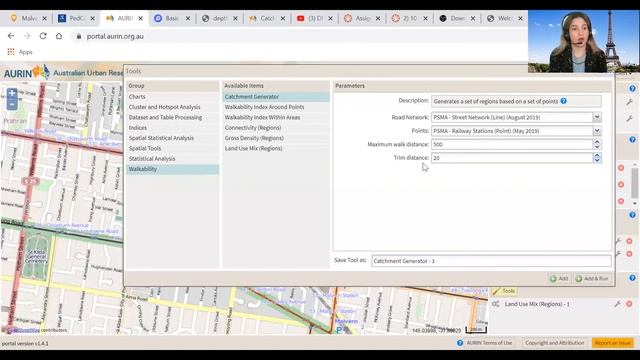Click help icon next to AURIN Terms of Use
The image size is (640, 360).
460,343
